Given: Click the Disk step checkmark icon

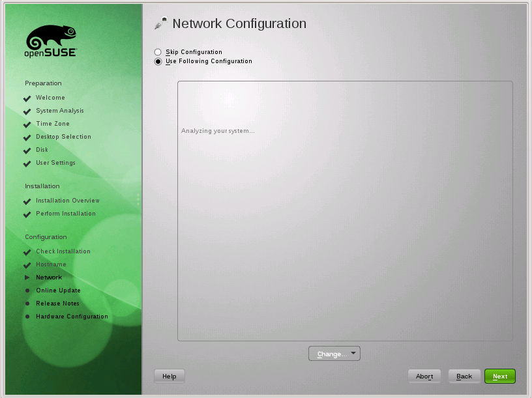Looking at the screenshot, I should click(27, 150).
